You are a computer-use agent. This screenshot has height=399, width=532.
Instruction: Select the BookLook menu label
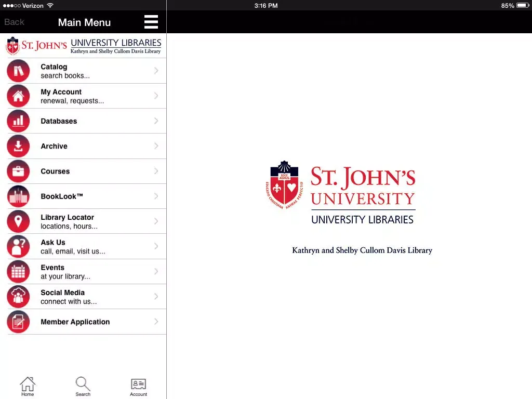click(62, 196)
